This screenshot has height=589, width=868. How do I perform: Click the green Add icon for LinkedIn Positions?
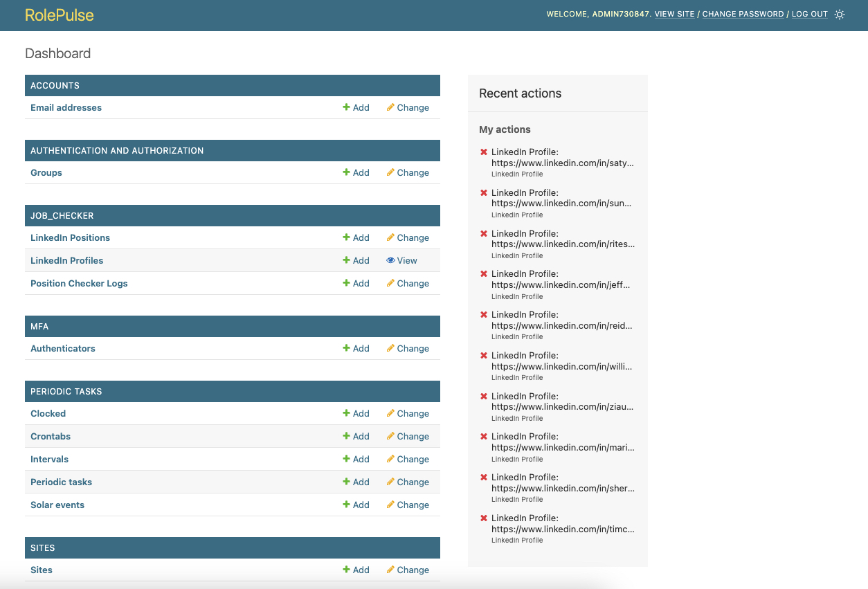click(x=346, y=237)
